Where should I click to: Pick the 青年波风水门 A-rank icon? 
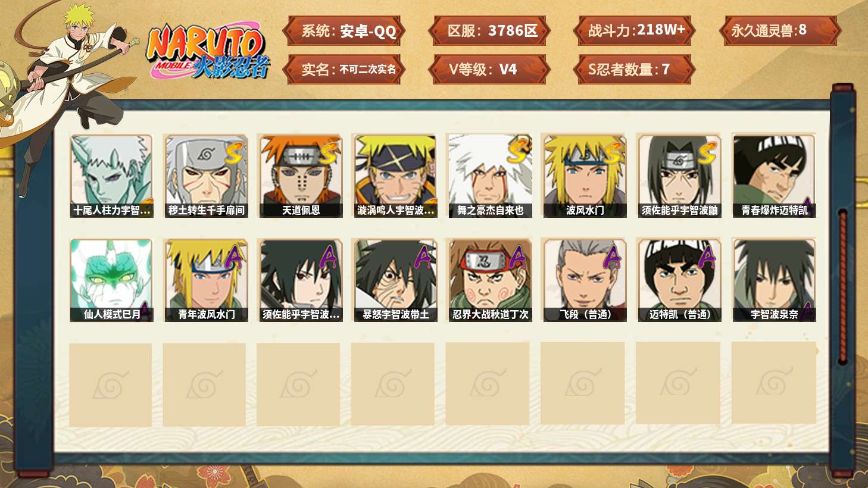point(206,280)
